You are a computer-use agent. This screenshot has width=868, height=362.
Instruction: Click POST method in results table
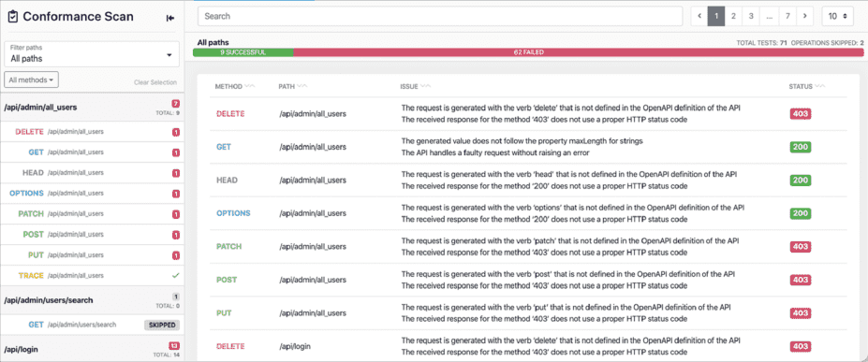pyautogui.click(x=226, y=280)
